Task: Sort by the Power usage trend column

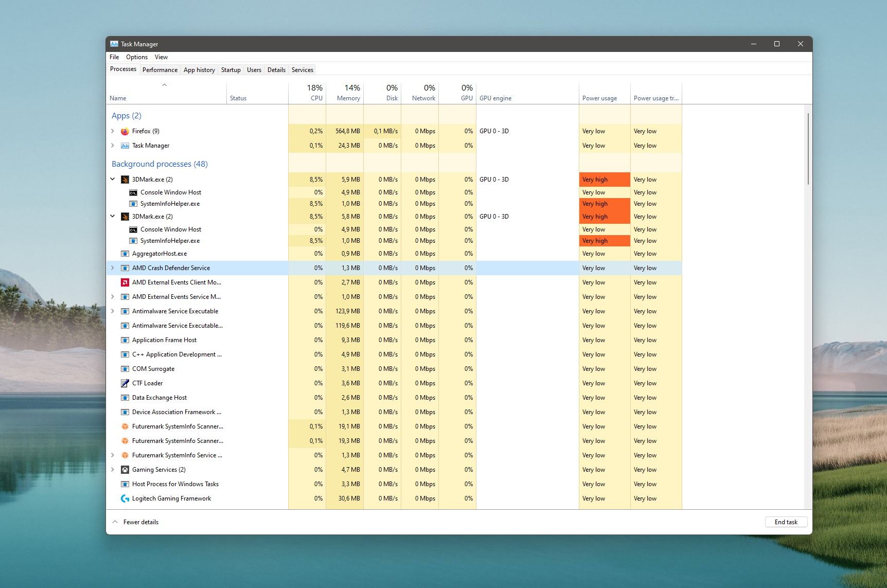Action: 656,93
